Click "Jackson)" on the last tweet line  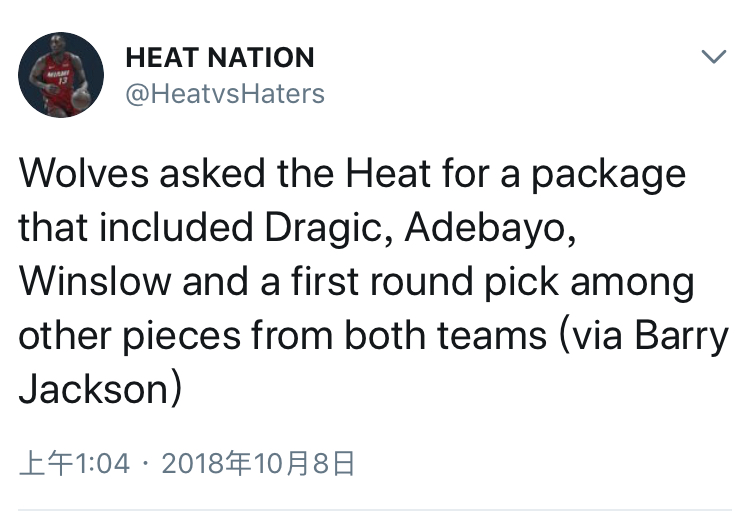(100, 389)
